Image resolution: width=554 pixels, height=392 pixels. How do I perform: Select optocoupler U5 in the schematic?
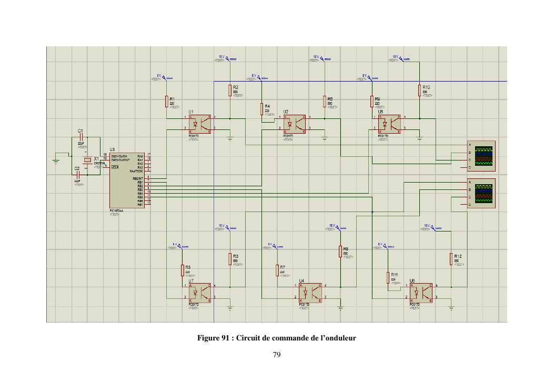tap(389, 125)
